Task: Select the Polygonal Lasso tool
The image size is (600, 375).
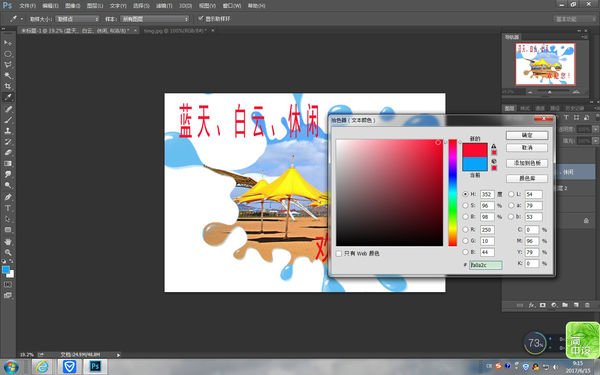Action: [8, 64]
